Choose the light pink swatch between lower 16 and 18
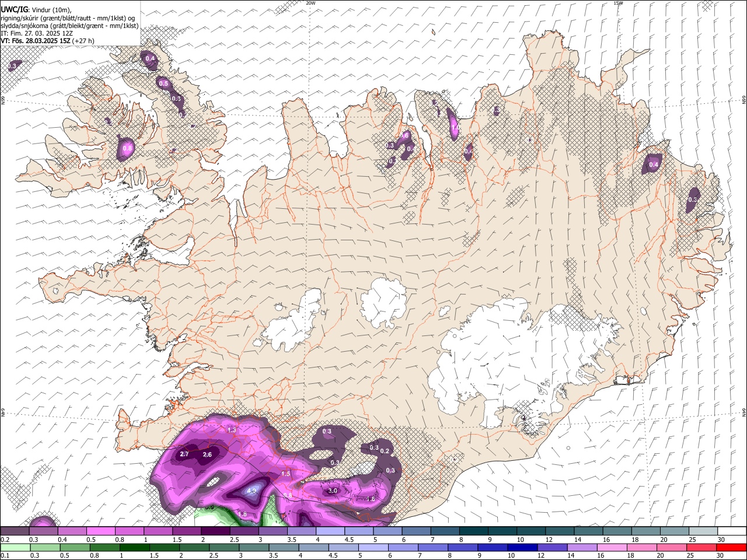This screenshot has height=560, width=747. click(612, 547)
